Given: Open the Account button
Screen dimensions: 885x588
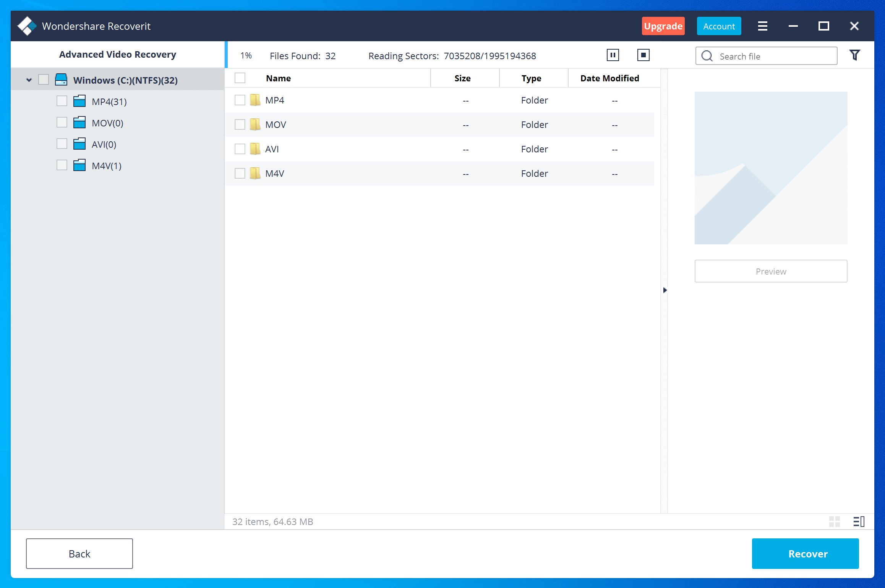Looking at the screenshot, I should point(719,26).
